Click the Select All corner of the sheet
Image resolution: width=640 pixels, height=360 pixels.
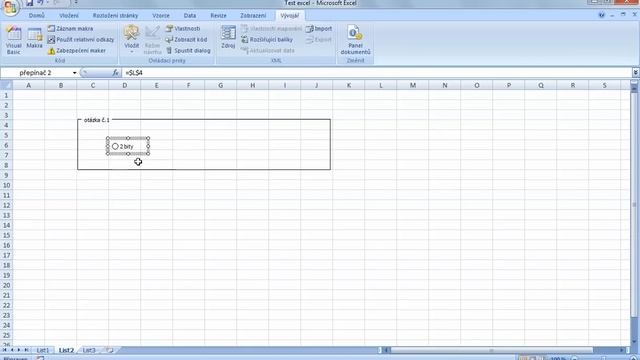6,85
